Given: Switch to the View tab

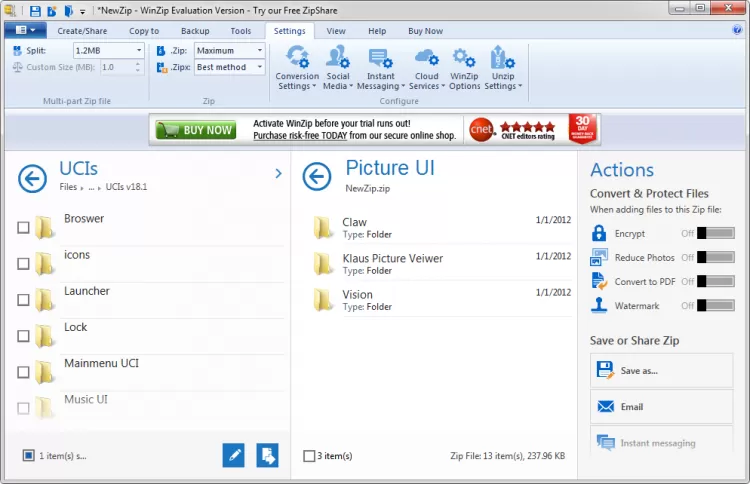Looking at the screenshot, I should [336, 31].
